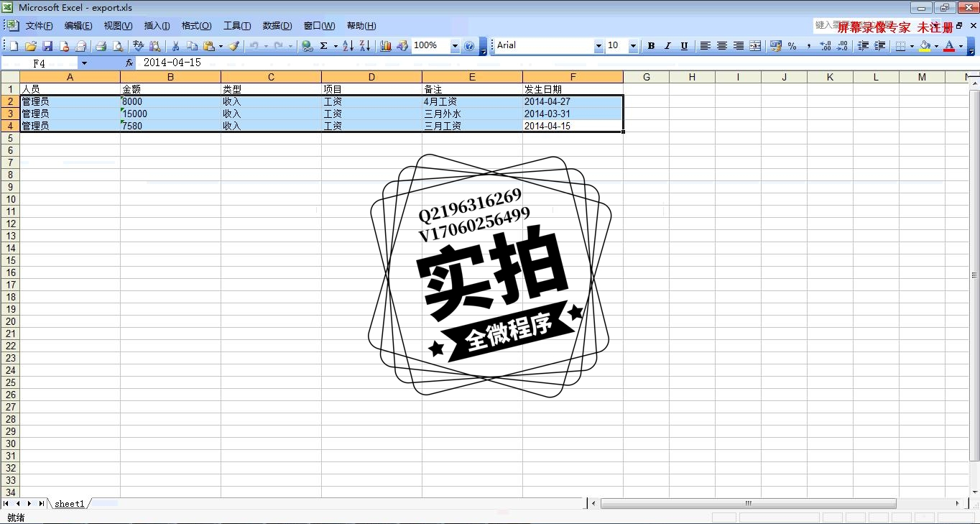Cut selection with the scissors icon

point(175,46)
